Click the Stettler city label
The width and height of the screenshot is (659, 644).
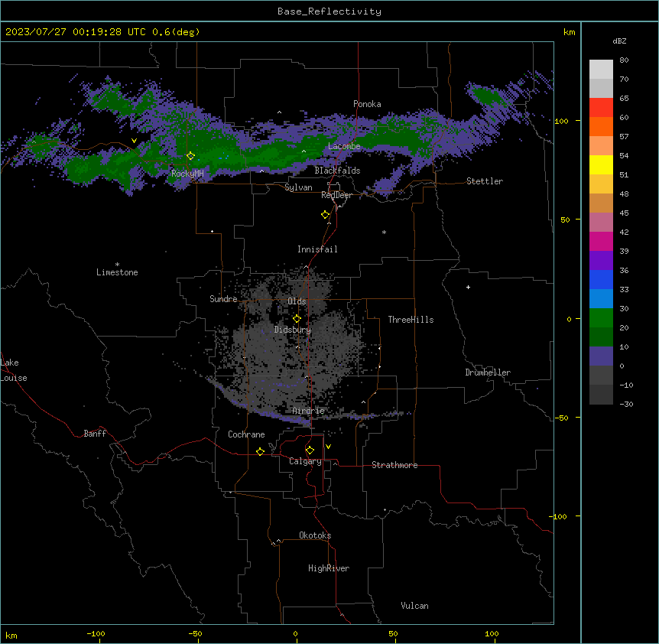pos(485,181)
